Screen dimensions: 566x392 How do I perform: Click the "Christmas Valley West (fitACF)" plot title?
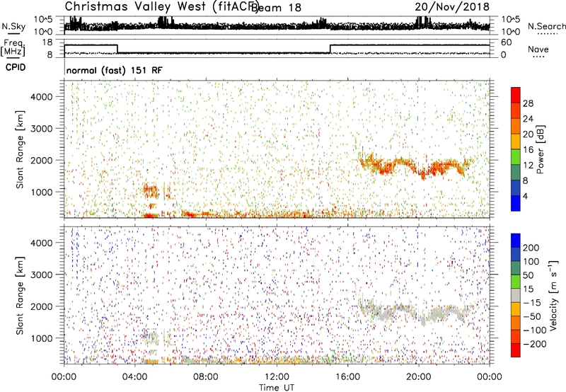coord(161,6)
